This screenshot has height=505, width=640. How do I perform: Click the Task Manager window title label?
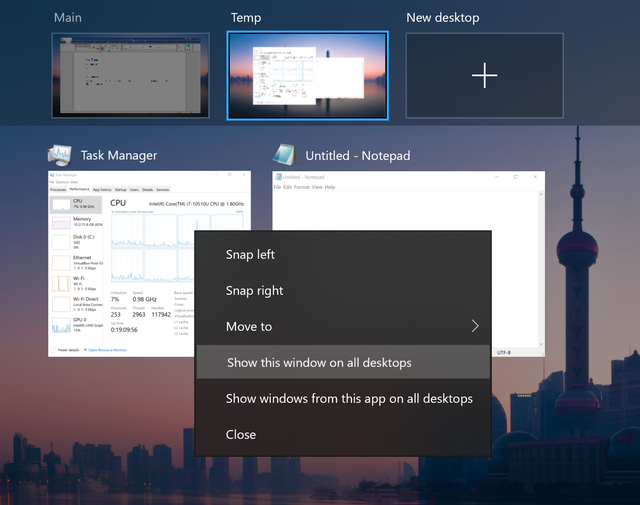click(x=119, y=155)
